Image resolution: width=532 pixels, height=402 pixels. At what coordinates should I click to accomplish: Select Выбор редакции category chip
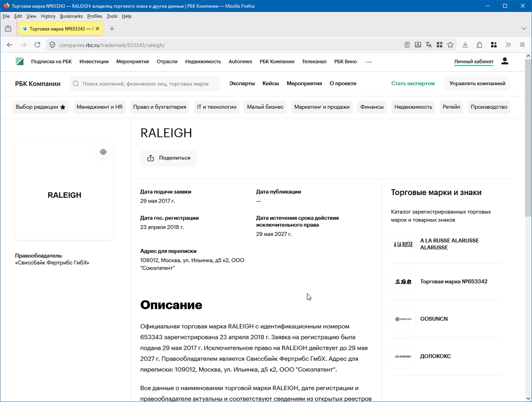pyautogui.click(x=41, y=107)
